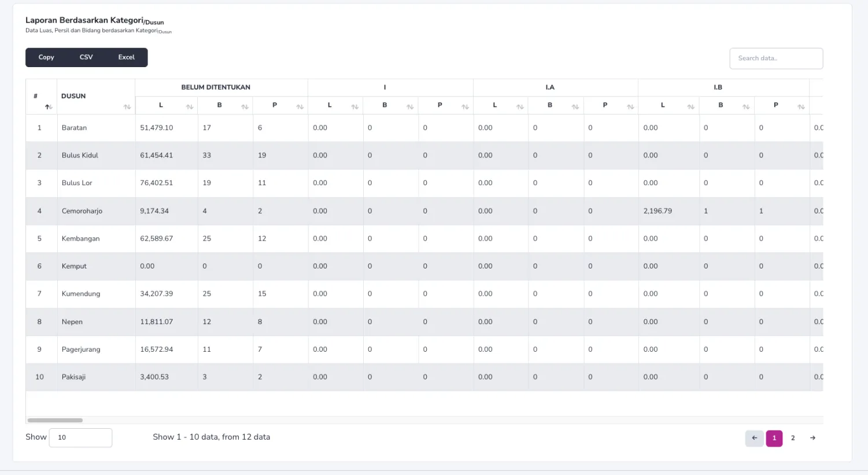Sort by the # column arrow icon
The height and width of the screenshot is (475, 868).
pos(49,107)
